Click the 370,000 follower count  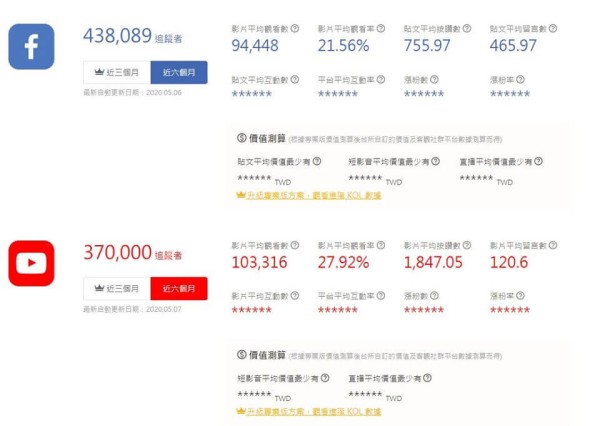coord(117,253)
